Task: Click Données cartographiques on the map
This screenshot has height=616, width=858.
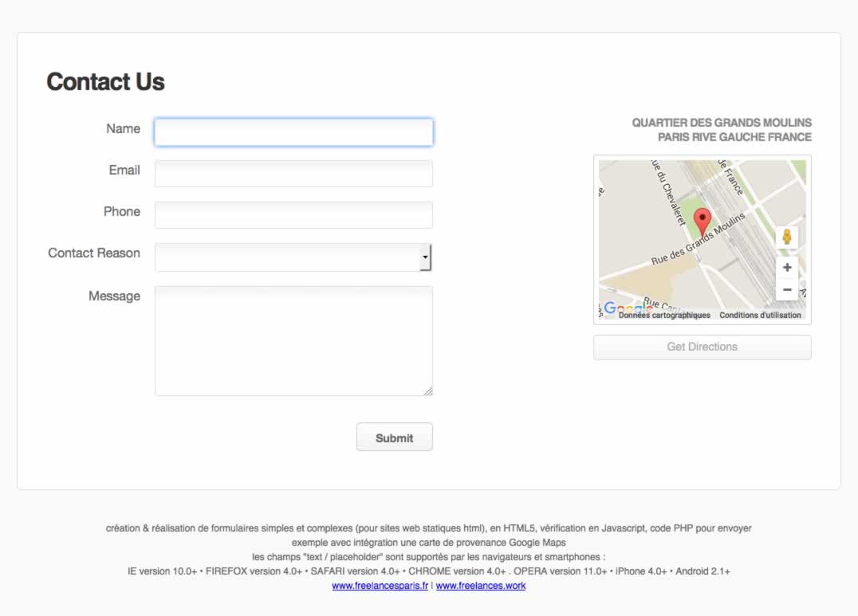Action: point(664,315)
